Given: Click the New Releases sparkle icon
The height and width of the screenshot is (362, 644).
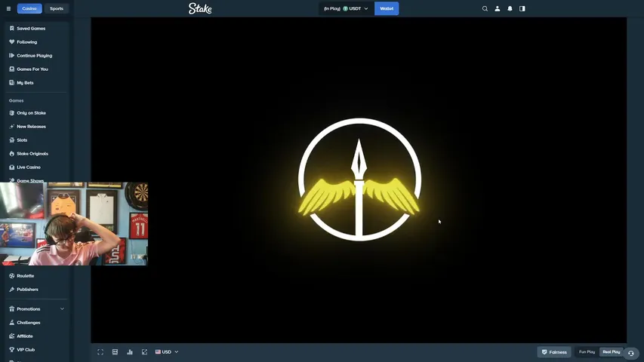Looking at the screenshot, I should pyautogui.click(x=11, y=127).
